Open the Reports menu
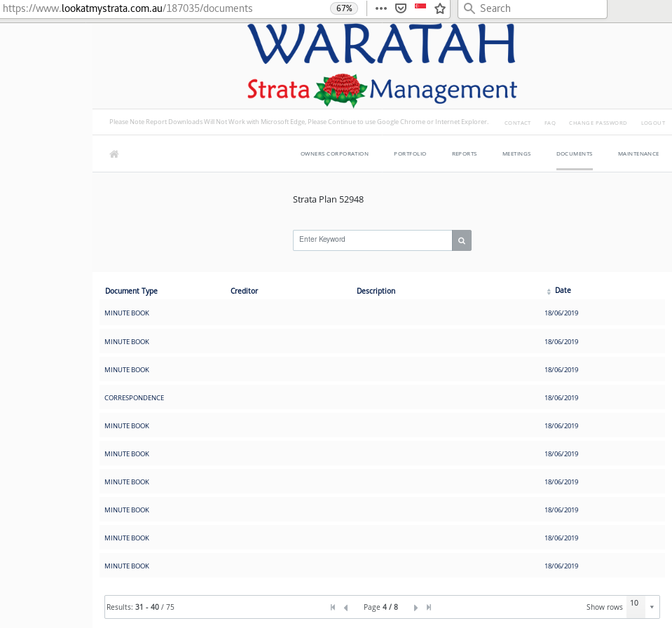This screenshot has height=628, width=672. [x=464, y=154]
